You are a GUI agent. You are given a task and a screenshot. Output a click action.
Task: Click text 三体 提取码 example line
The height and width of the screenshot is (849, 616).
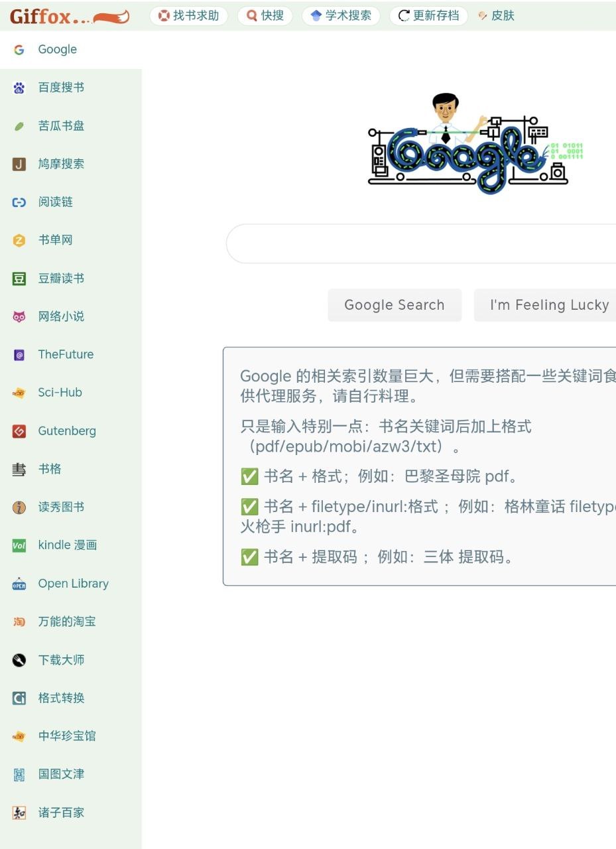click(378, 557)
